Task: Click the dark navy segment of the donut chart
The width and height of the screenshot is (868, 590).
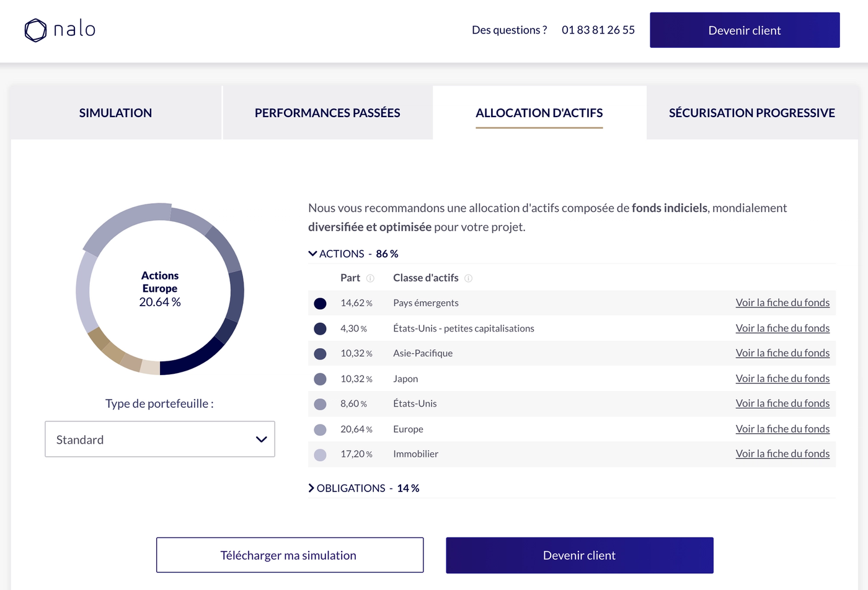Action: tap(192, 359)
